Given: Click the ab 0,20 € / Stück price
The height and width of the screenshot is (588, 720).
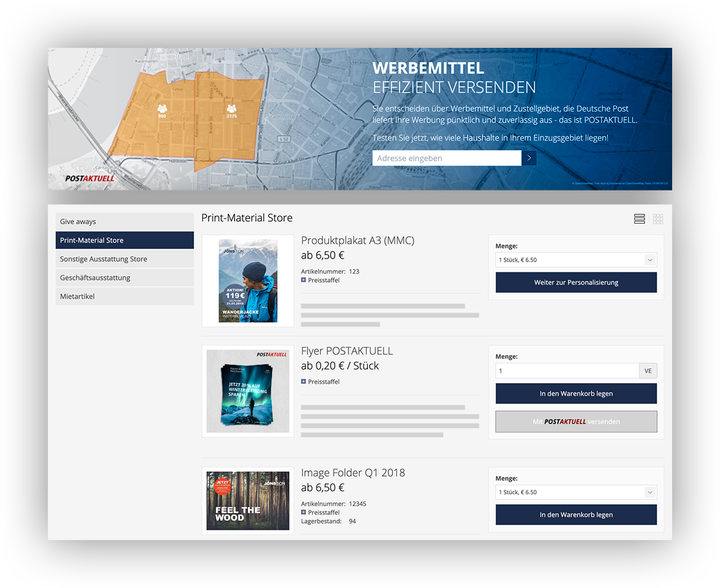Looking at the screenshot, I should tap(340, 366).
